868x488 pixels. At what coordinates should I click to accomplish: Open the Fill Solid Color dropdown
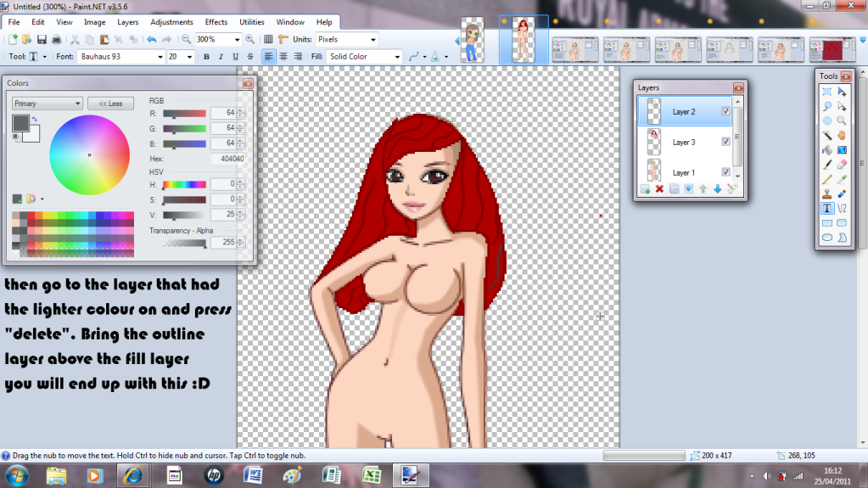point(397,57)
